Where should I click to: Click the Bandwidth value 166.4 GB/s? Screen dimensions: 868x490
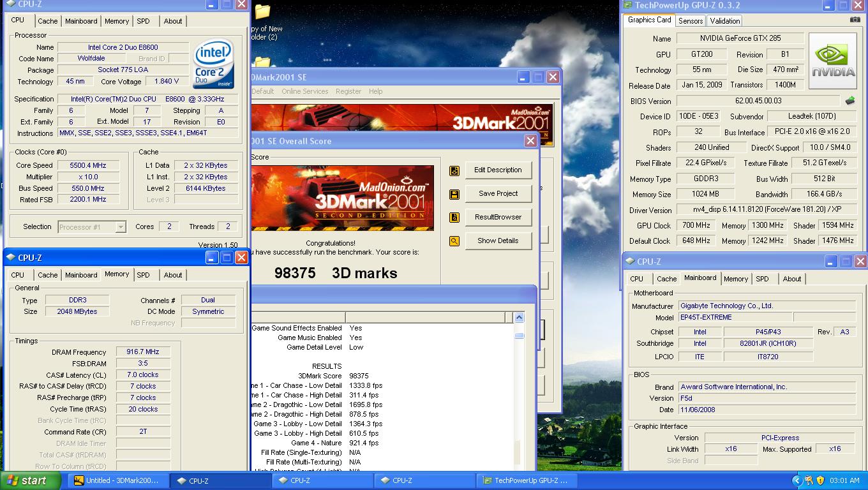coord(825,195)
